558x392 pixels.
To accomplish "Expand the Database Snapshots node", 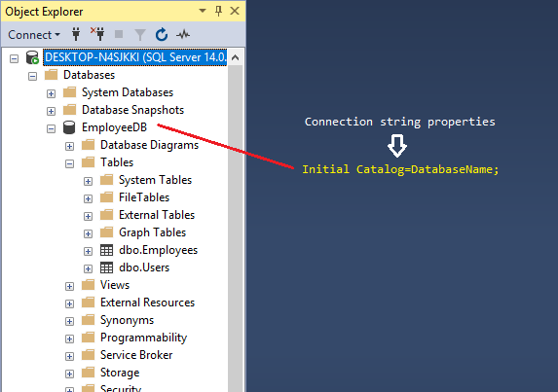I will coord(52,111).
